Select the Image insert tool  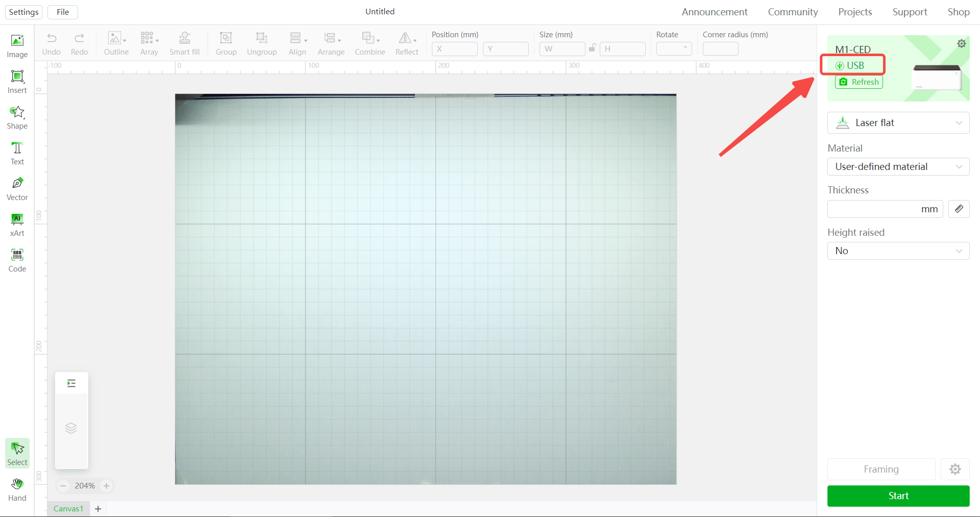(17, 46)
